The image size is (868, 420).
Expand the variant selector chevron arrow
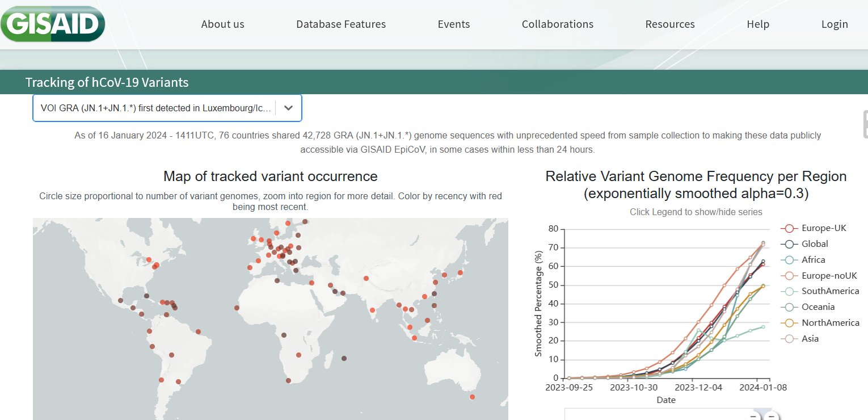click(288, 108)
